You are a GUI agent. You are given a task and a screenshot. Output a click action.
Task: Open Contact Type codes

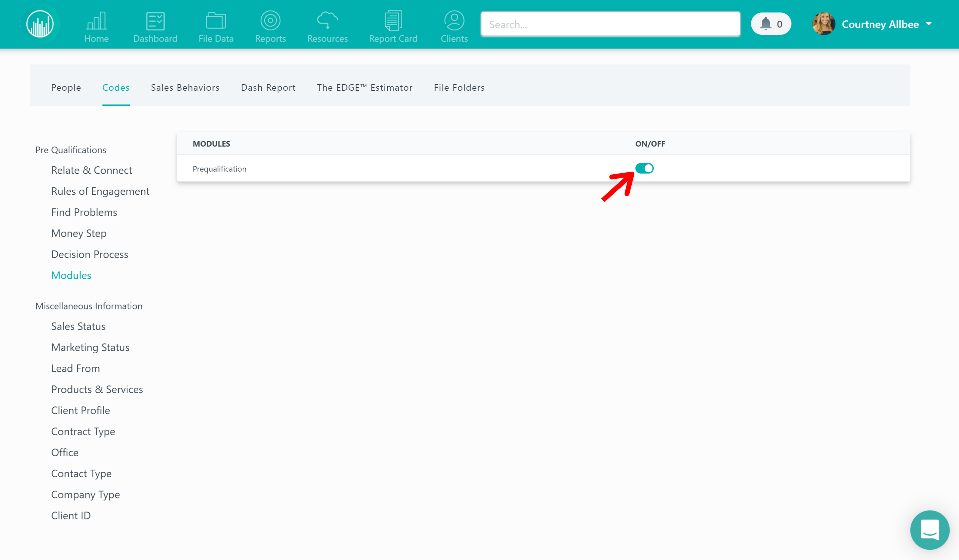pos(82,474)
